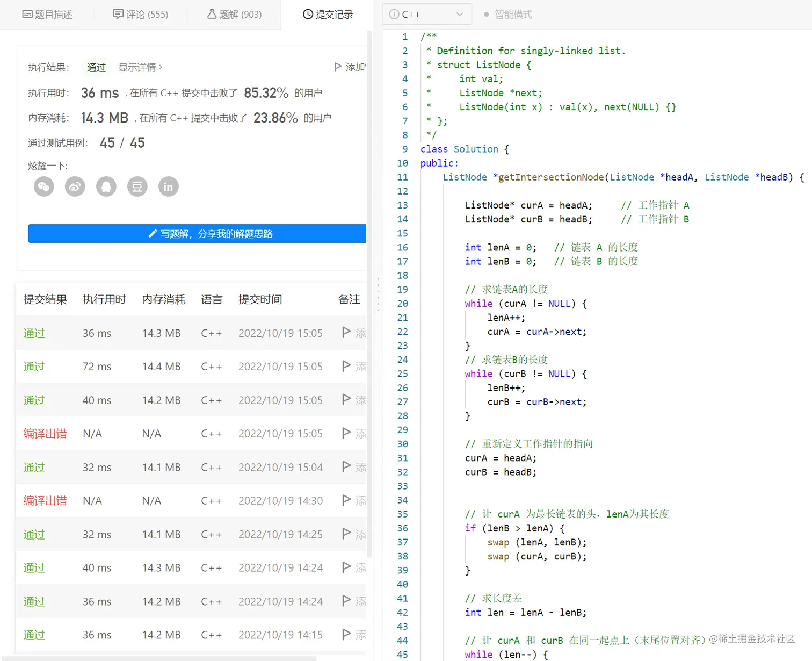The height and width of the screenshot is (661, 812).
Task: Click the flag icon next to 添加 in result summary
Action: tap(338, 67)
